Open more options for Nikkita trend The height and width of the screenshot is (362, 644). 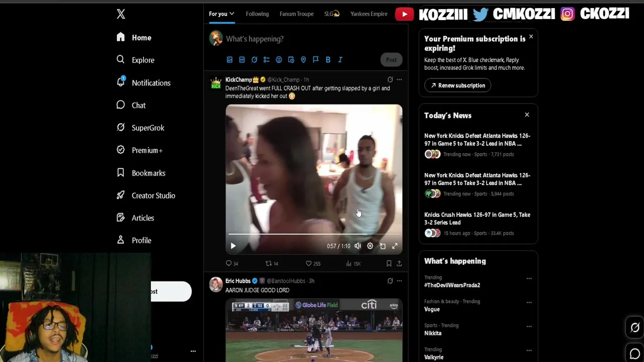[529, 326]
